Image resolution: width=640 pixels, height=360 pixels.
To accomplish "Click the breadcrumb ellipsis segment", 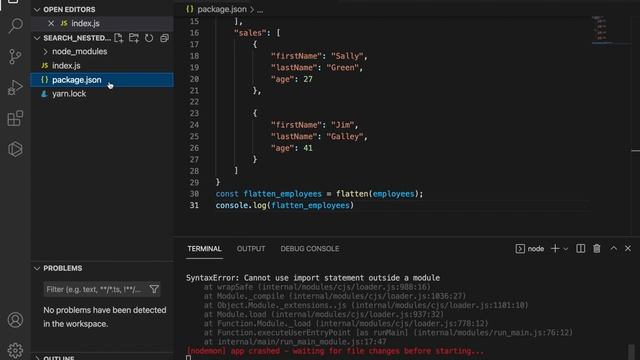I will coord(260,9).
